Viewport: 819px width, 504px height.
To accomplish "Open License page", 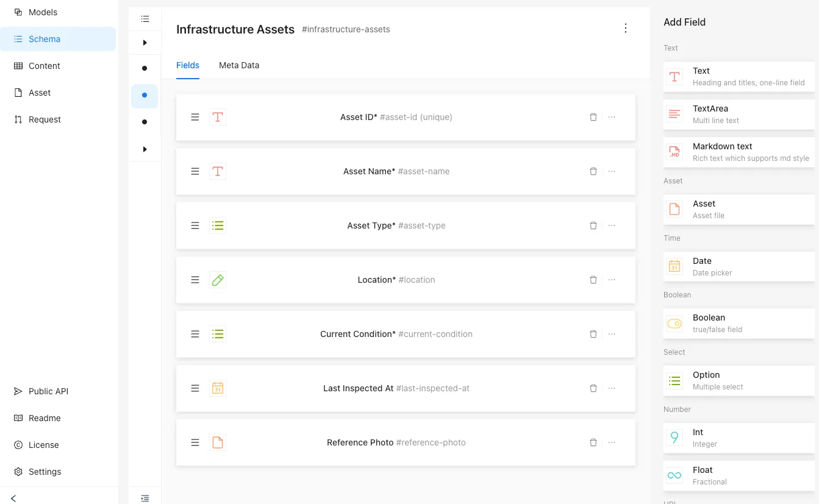I will tap(58, 445).
